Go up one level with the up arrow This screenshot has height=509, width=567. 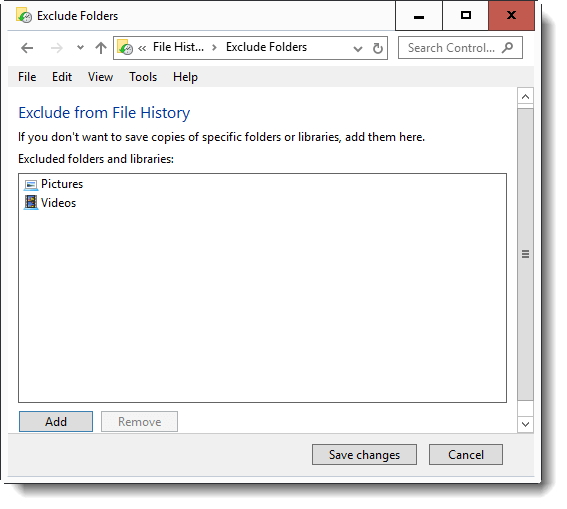(101, 48)
